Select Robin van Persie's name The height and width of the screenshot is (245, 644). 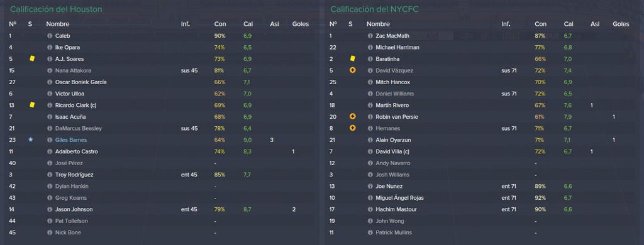(x=397, y=117)
